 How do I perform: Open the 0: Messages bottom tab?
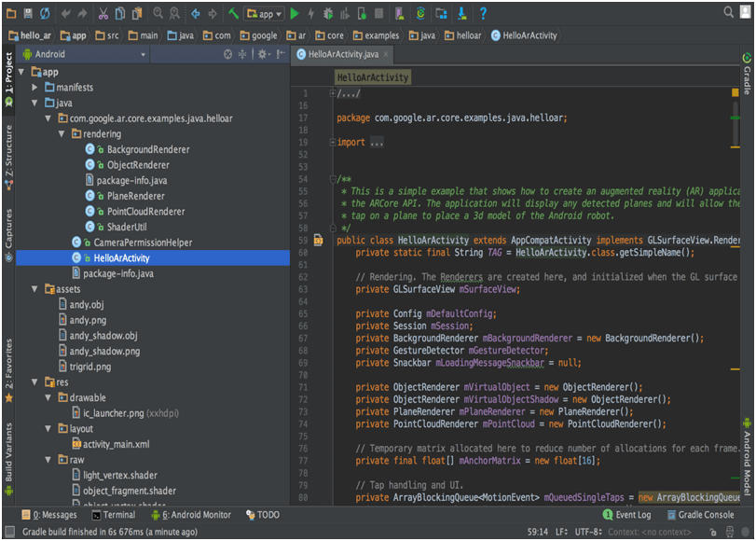point(49,515)
